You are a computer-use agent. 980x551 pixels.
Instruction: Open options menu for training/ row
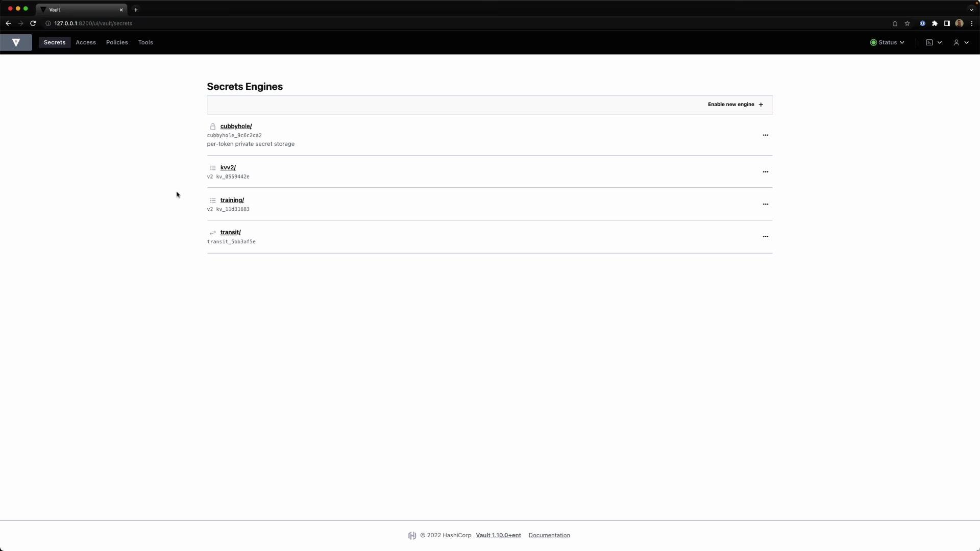pyautogui.click(x=765, y=204)
